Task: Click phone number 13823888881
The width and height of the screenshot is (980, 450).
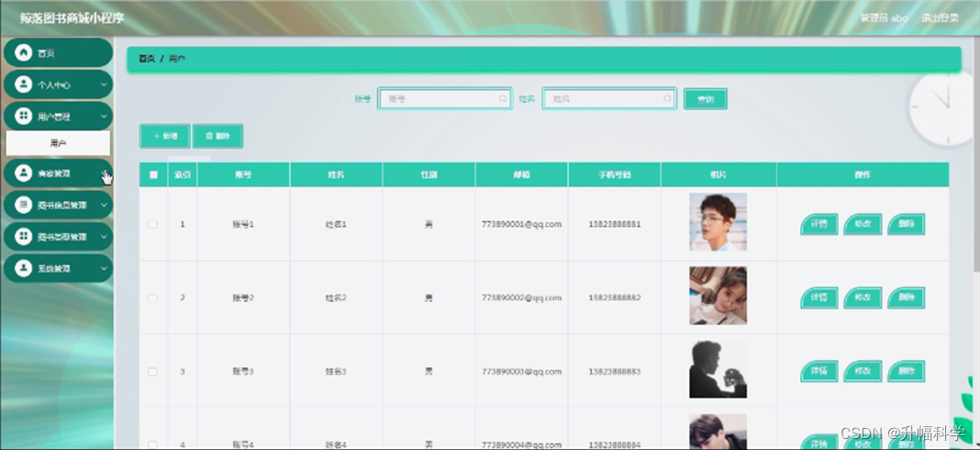Action: tap(615, 224)
